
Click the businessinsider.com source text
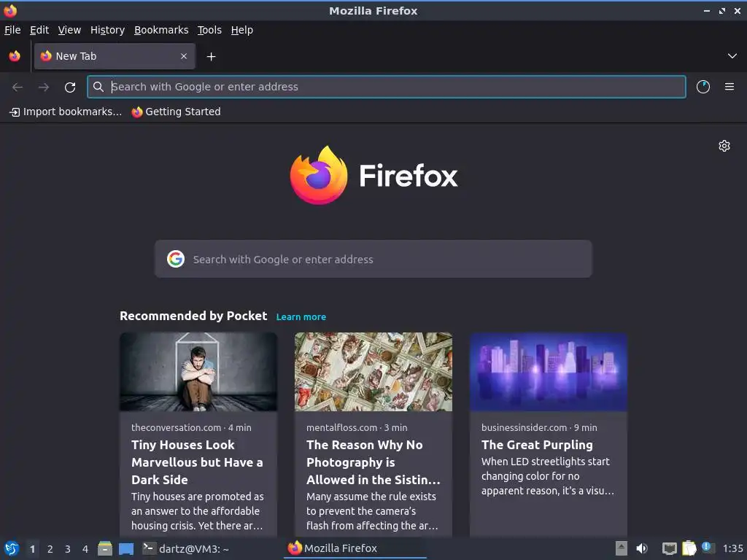(524, 427)
